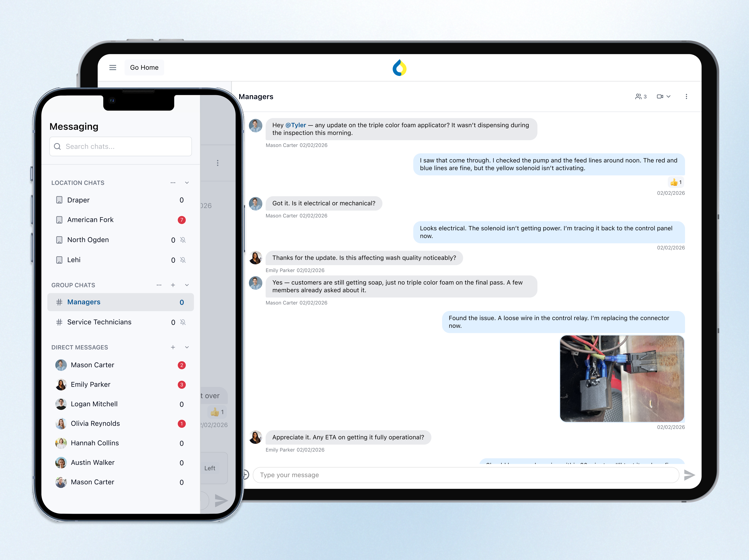Select the Managers group chat

(x=120, y=302)
